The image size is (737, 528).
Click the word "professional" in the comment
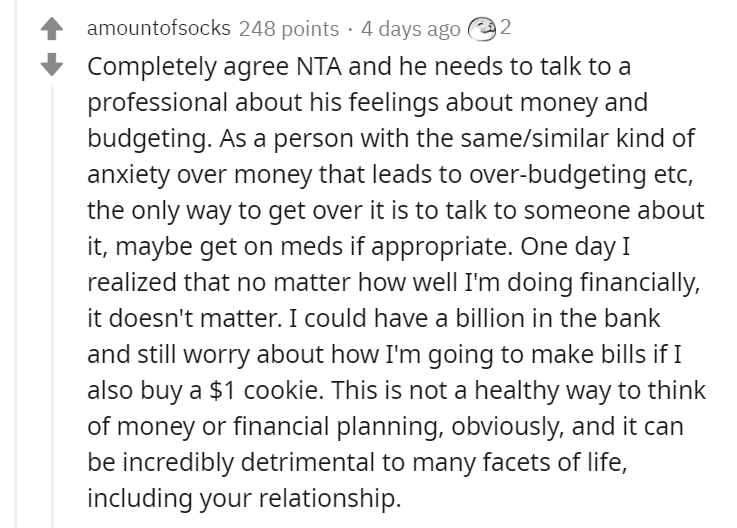point(157,103)
